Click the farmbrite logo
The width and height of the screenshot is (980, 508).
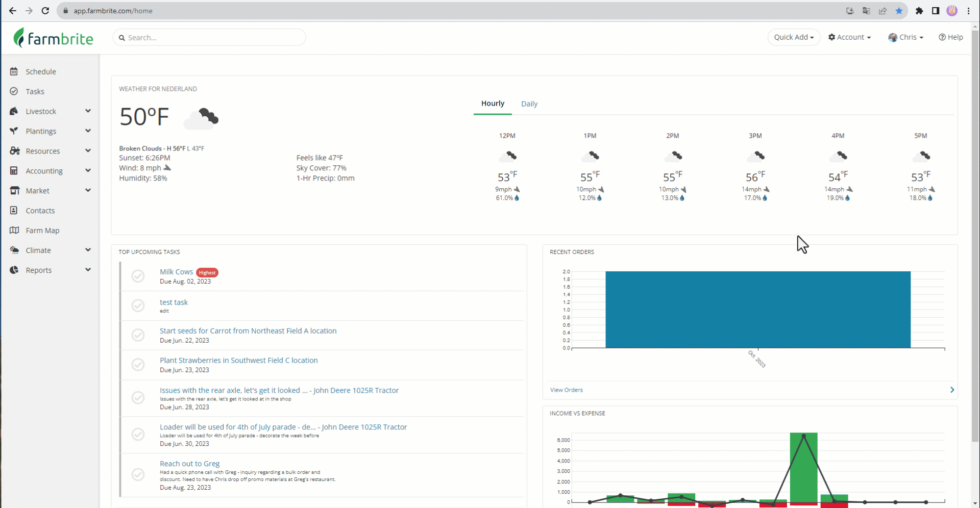point(54,38)
